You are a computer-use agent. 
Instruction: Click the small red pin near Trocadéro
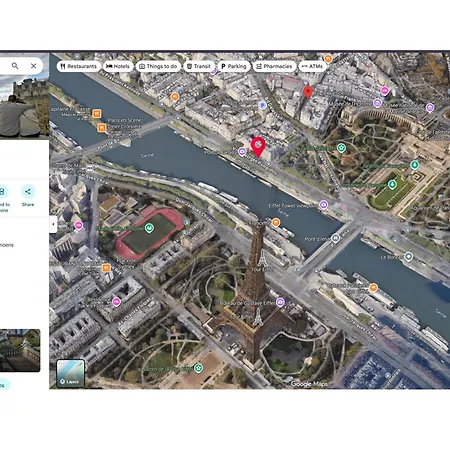pos(308,92)
